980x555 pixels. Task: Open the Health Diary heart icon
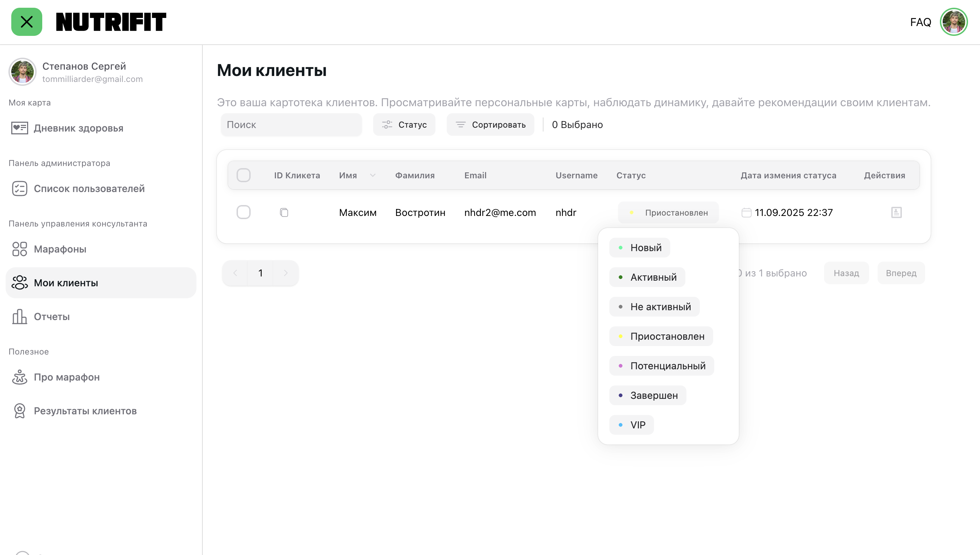click(x=19, y=128)
